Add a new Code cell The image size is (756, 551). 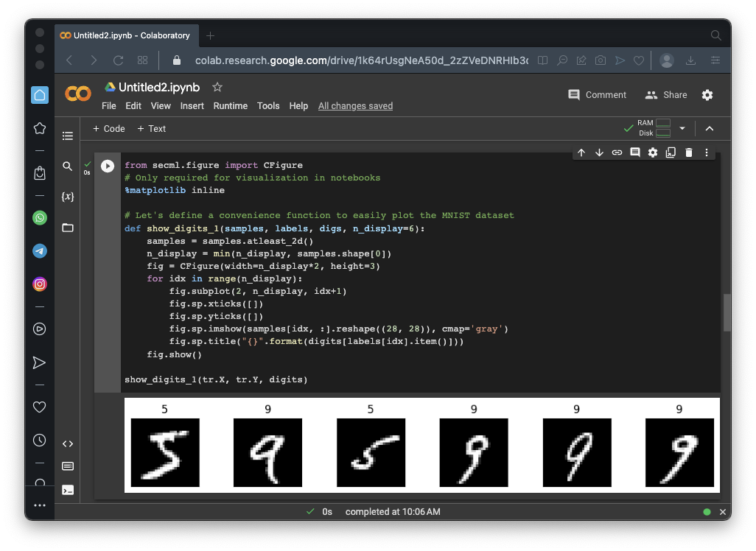point(108,128)
